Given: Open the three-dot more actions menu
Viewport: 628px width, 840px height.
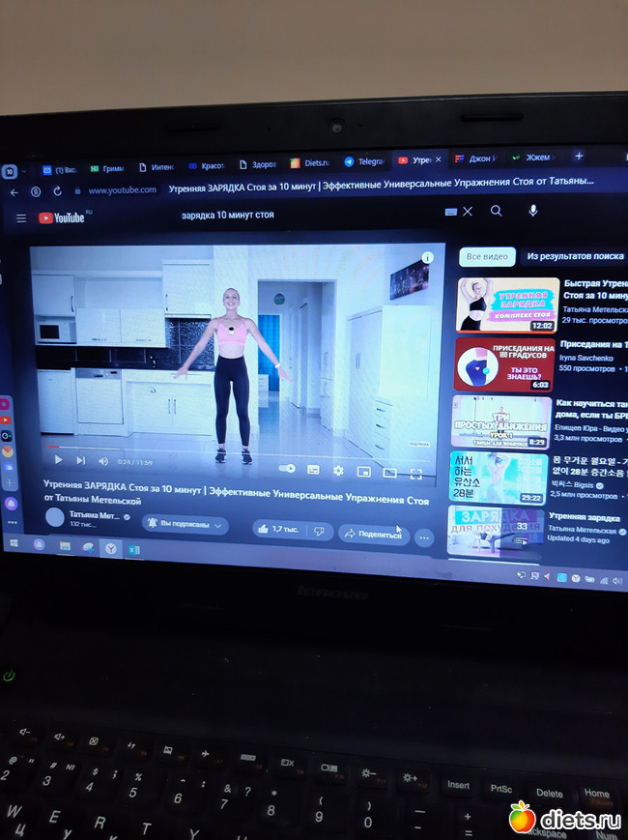Looking at the screenshot, I should coord(424,537).
